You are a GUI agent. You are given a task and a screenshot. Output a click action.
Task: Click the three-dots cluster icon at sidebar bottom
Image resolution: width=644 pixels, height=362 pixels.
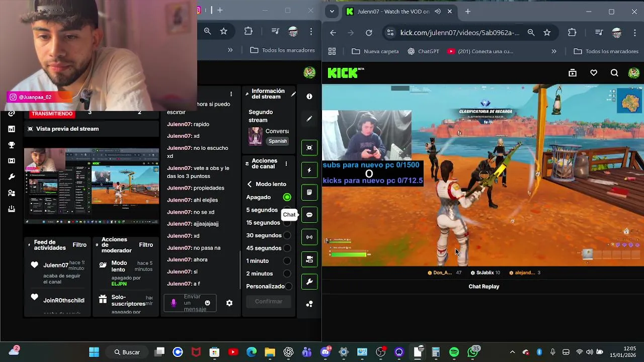tap(309, 304)
